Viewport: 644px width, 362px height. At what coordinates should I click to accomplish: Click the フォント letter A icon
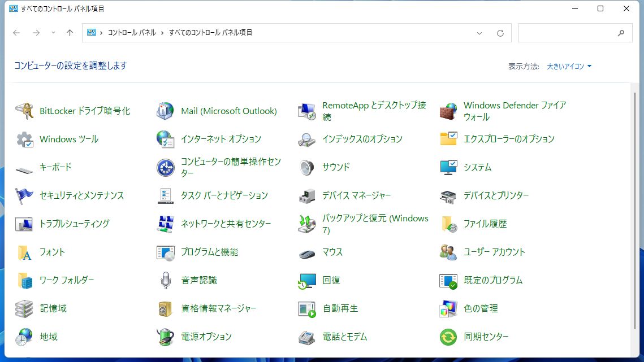[24, 252]
